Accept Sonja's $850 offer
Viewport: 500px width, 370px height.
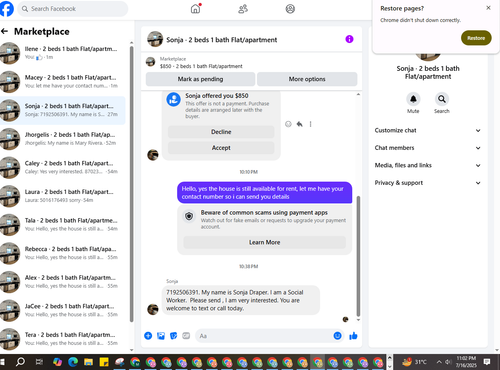tap(221, 148)
